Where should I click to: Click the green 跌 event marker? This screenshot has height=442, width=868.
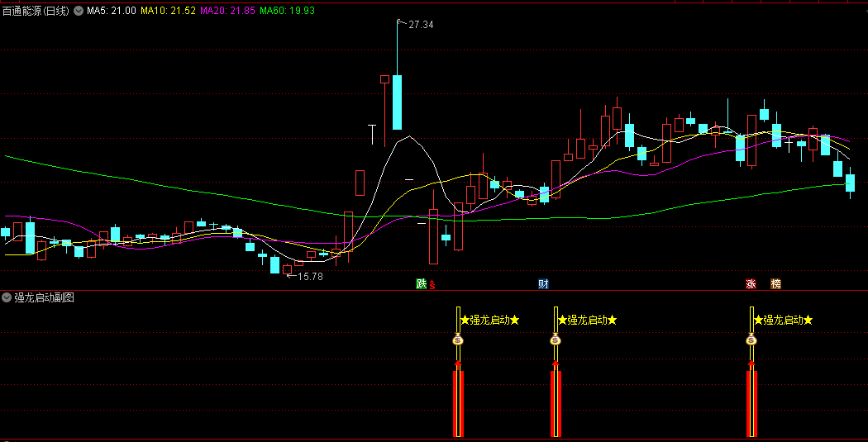click(422, 283)
